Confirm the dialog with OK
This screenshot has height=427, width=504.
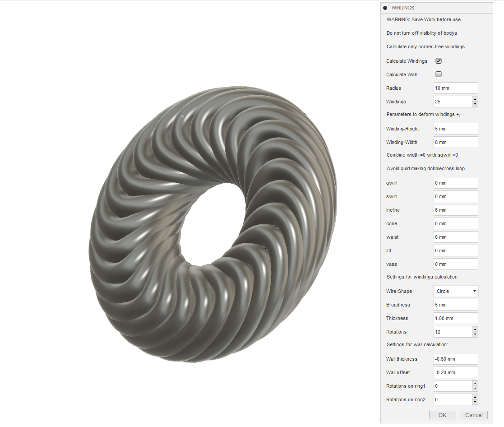click(x=442, y=415)
